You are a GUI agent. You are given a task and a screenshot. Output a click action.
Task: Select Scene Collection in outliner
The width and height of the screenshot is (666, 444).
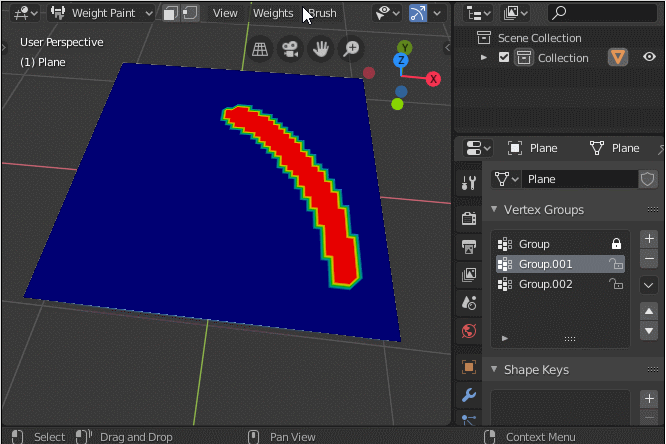pos(539,38)
